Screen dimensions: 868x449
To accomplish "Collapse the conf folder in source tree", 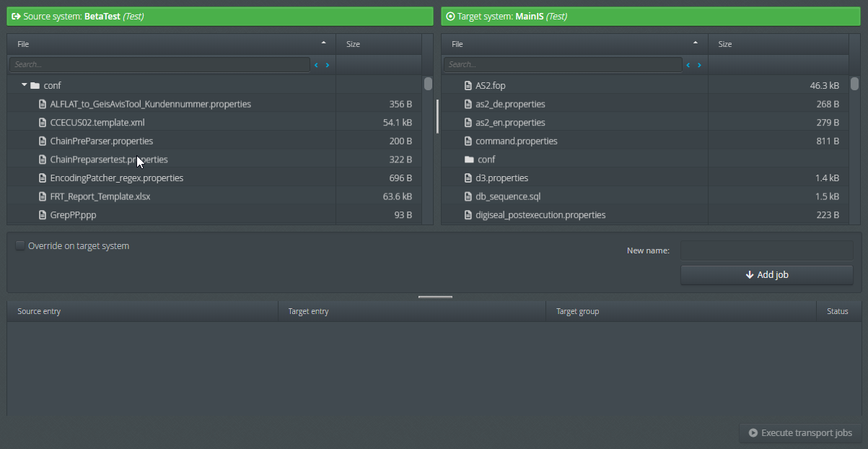I will [x=24, y=85].
